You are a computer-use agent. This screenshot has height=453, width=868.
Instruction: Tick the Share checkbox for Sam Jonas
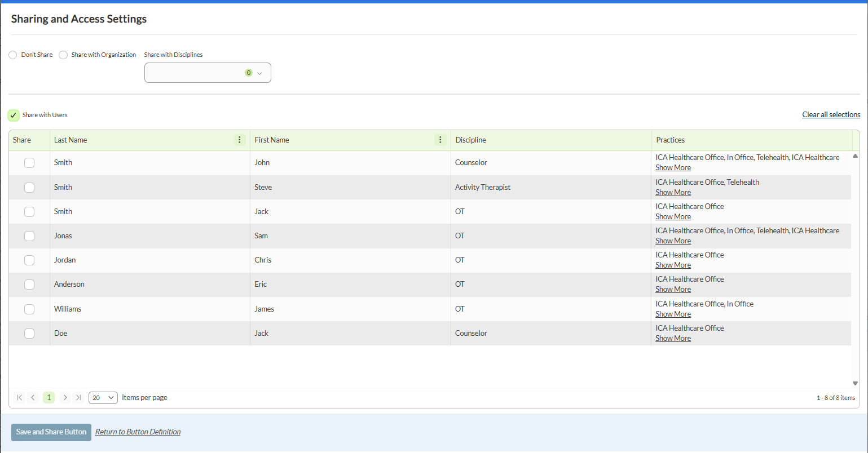[29, 236]
